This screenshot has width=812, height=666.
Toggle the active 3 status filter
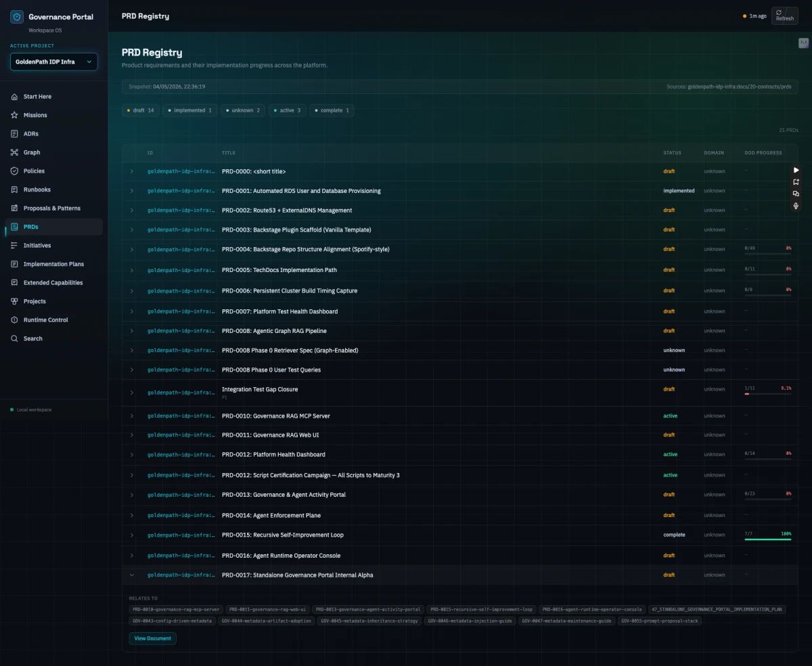(288, 110)
